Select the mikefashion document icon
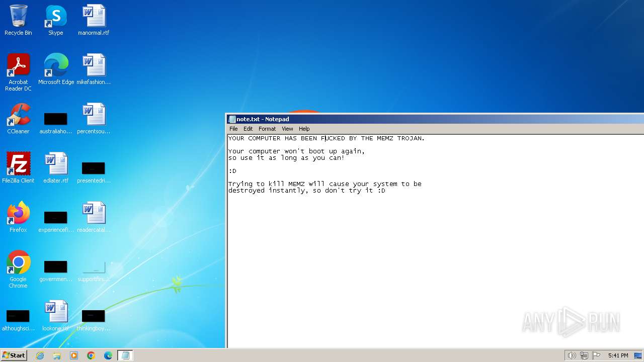Viewport: 644px width, 362px height. pyautogui.click(x=94, y=69)
